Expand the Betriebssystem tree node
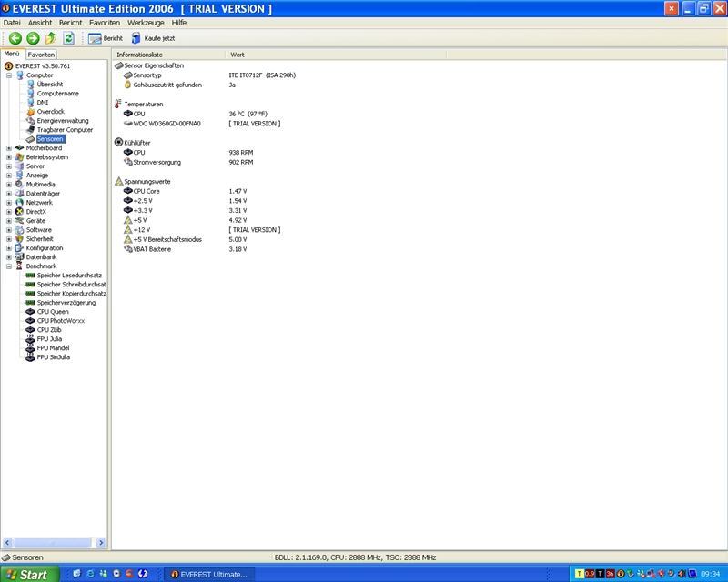The height and width of the screenshot is (582, 728). [x=9, y=157]
